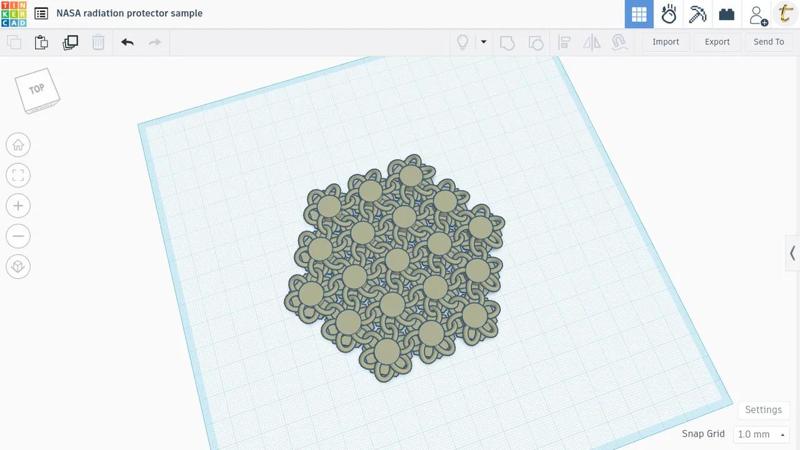Click the TOP view cube
Image resolution: width=800 pixels, height=450 pixels.
tap(37, 90)
